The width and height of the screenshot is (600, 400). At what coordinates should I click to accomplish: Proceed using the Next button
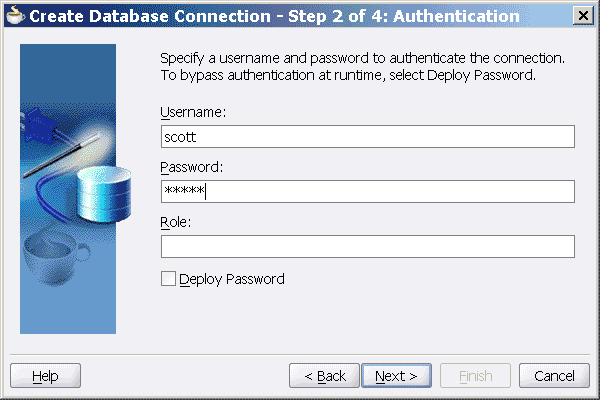click(x=396, y=376)
